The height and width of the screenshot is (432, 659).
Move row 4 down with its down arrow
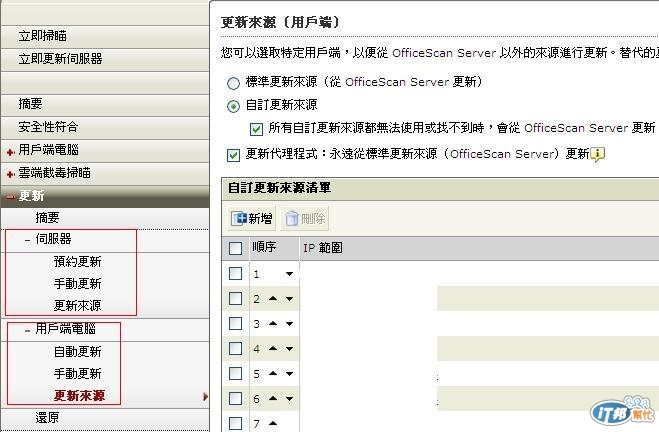tap(289, 348)
